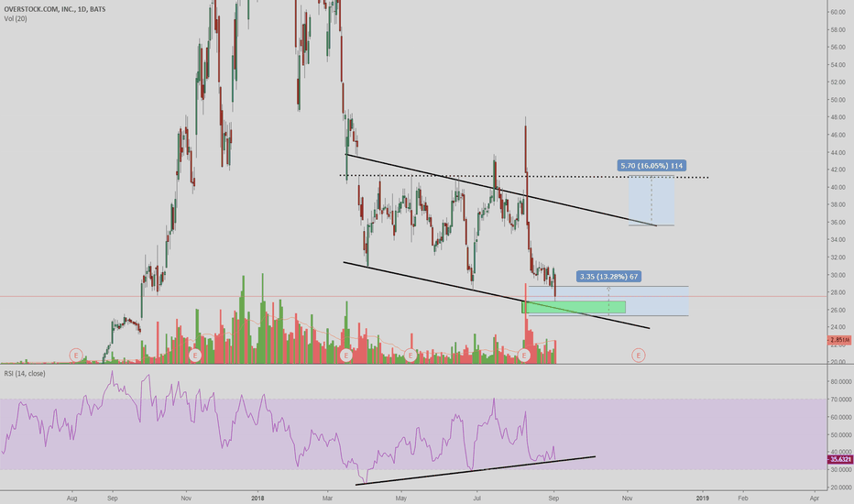The image size is (854, 504).
Task: Select the RSI (14, close) indicator label
Action: [x=25, y=373]
